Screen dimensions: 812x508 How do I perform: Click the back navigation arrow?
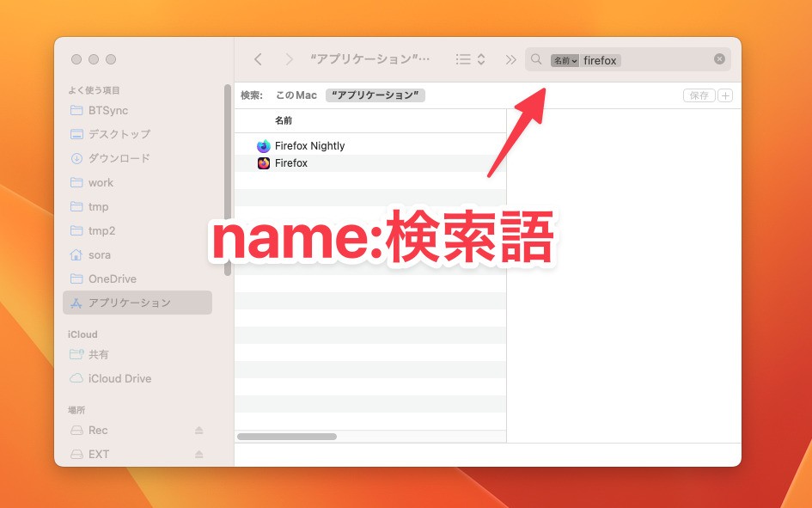[x=258, y=59]
